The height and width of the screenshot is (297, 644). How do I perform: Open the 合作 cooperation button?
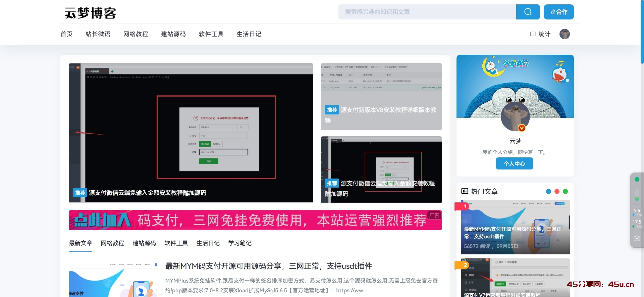(558, 12)
